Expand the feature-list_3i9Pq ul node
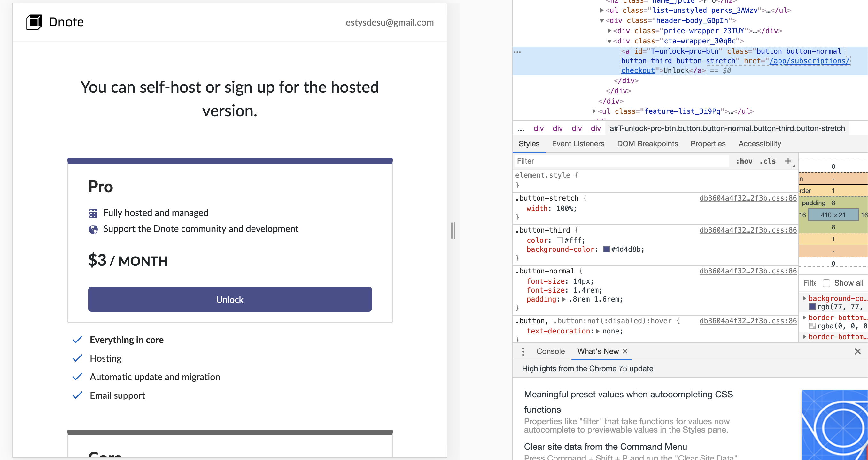The image size is (868, 460). click(x=595, y=111)
